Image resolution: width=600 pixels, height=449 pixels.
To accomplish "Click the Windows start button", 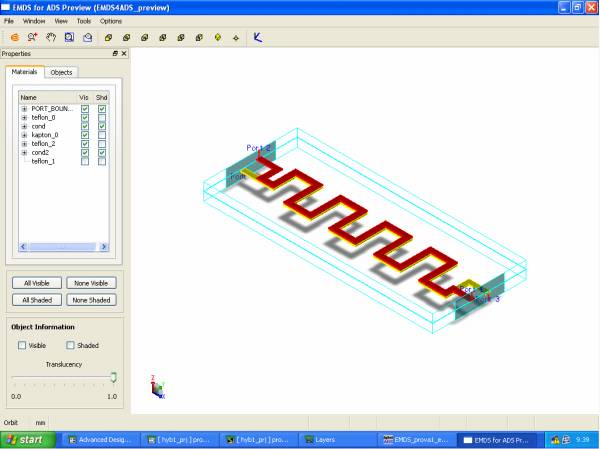I will [x=28, y=440].
